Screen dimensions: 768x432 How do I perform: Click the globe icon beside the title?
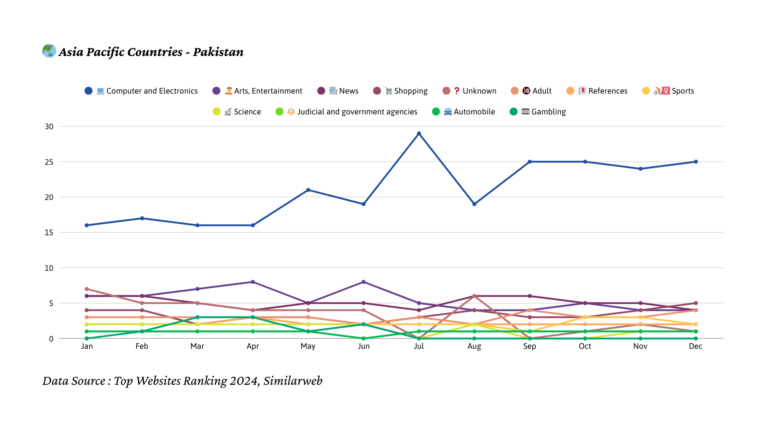pyautogui.click(x=49, y=51)
